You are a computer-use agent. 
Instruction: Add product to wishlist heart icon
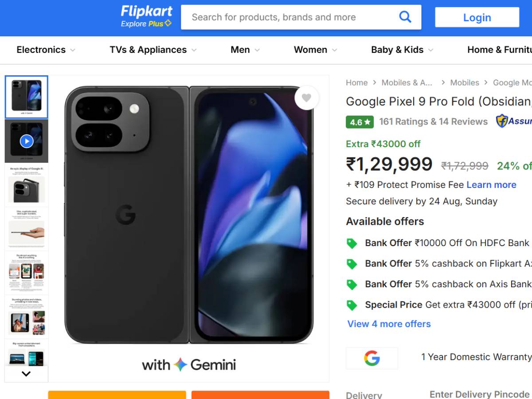tap(306, 98)
